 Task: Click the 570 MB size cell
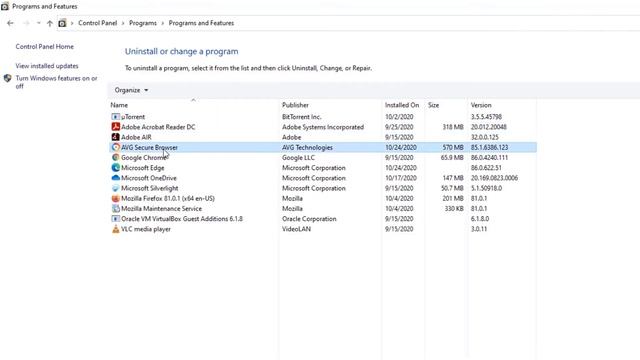click(453, 147)
